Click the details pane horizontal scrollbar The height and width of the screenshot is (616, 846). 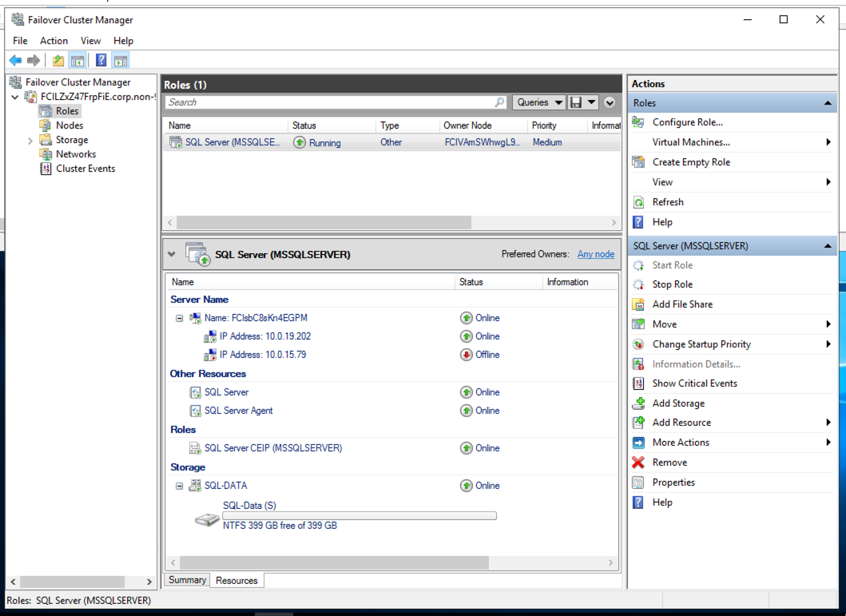point(335,562)
